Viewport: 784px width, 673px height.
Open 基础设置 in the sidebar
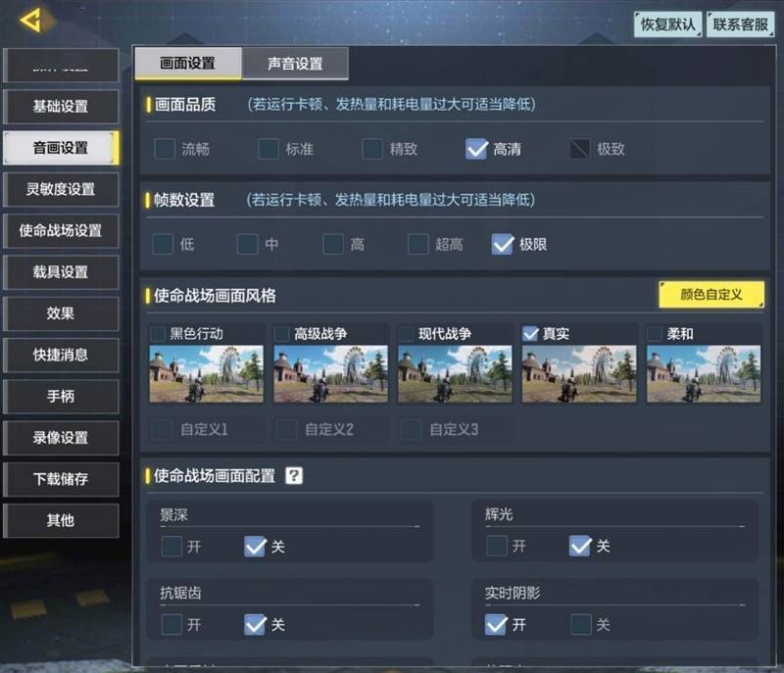pos(61,107)
